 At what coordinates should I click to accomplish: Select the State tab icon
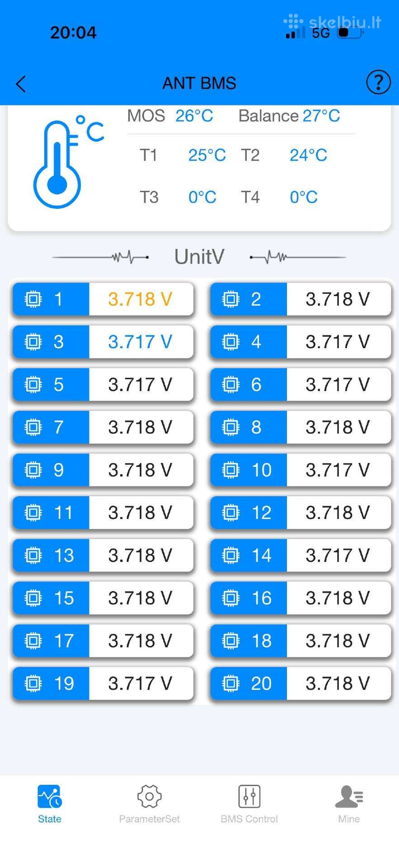click(x=50, y=797)
